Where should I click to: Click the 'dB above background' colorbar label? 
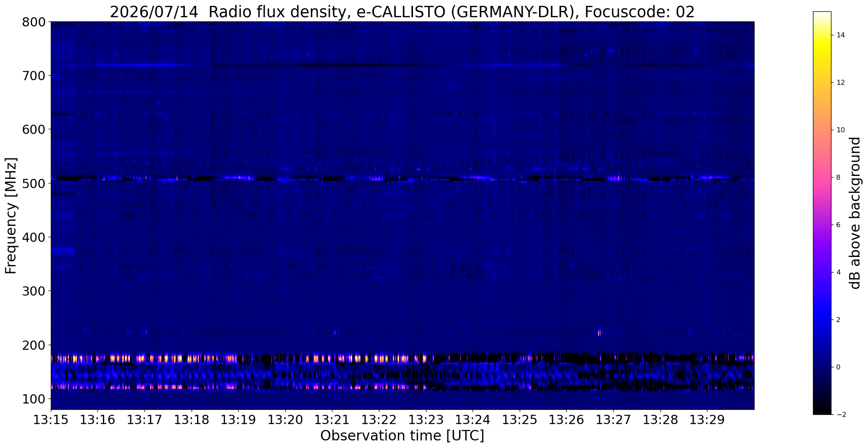pos(855,213)
